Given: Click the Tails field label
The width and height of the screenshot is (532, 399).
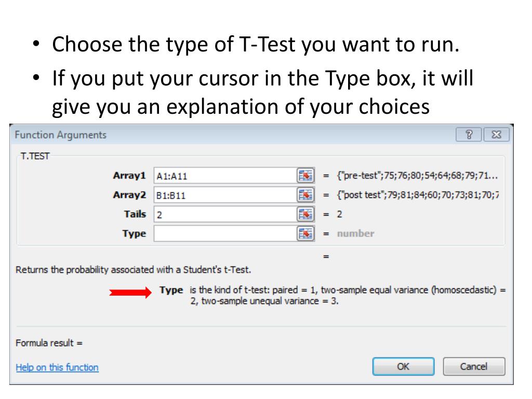Looking at the screenshot, I should tap(135, 214).
